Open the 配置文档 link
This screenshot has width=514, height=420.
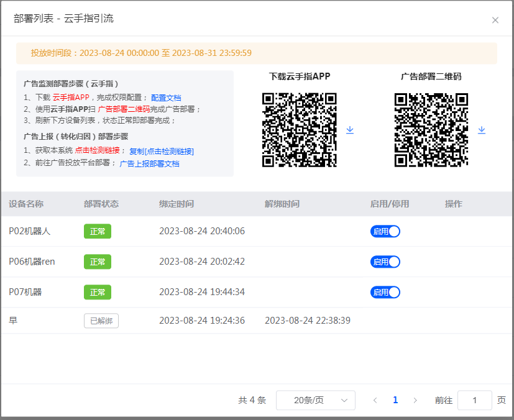click(x=166, y=98)
